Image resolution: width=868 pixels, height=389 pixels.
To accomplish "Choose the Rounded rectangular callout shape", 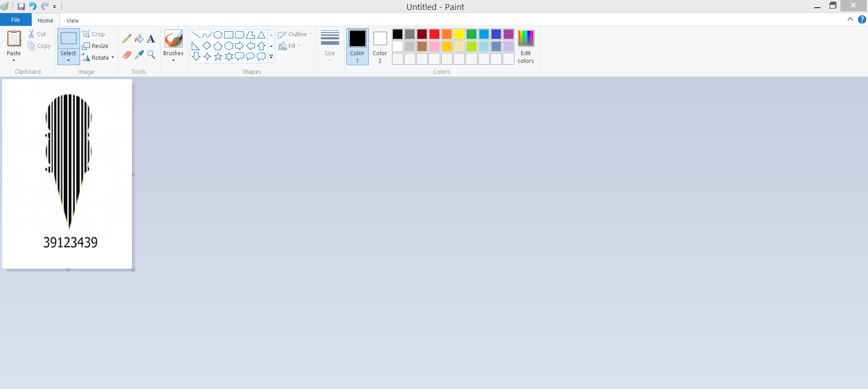I will click(x=240, y=57).
